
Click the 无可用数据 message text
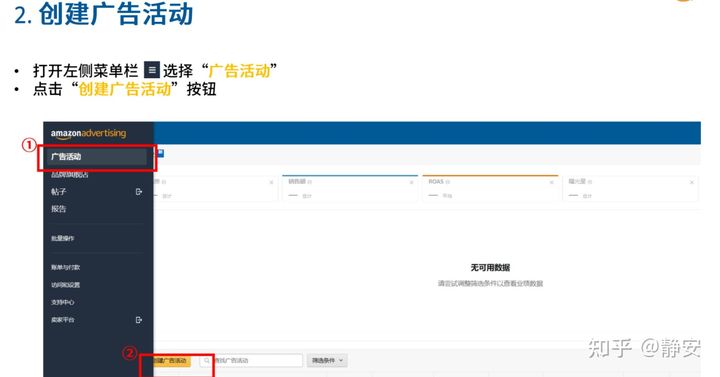(x=490, y=268)
